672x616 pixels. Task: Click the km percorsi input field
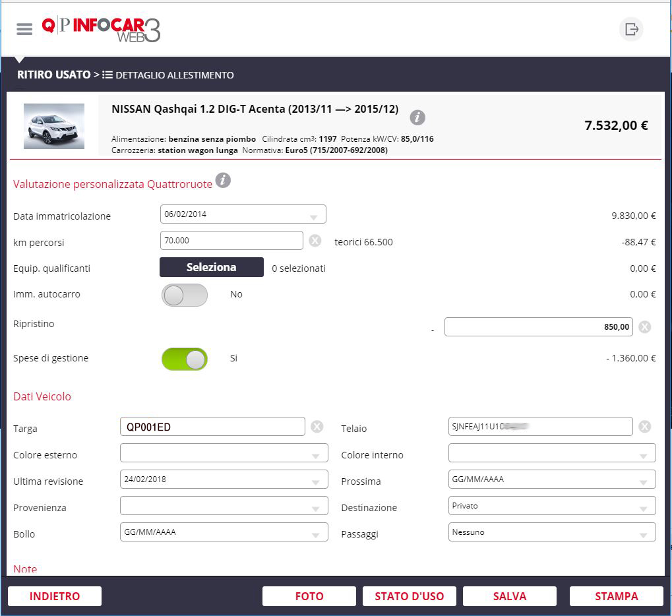click(231, 241)
